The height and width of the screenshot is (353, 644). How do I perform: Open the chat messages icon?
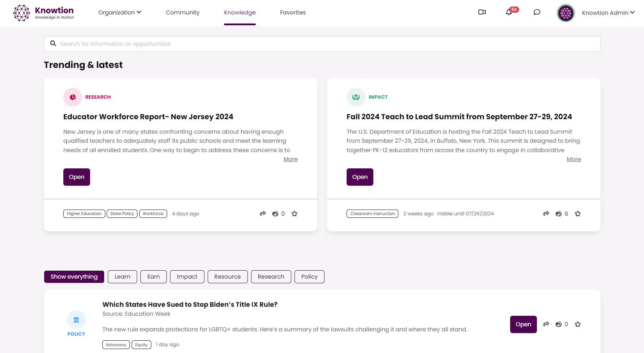[x=537, y=12]
